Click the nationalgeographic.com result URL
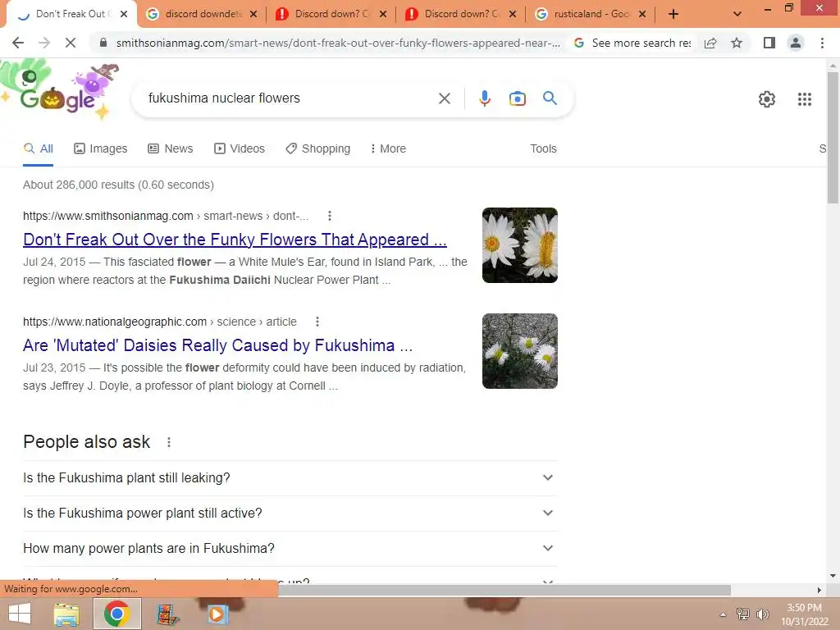The image size is (840, 630). coord(160,322)
